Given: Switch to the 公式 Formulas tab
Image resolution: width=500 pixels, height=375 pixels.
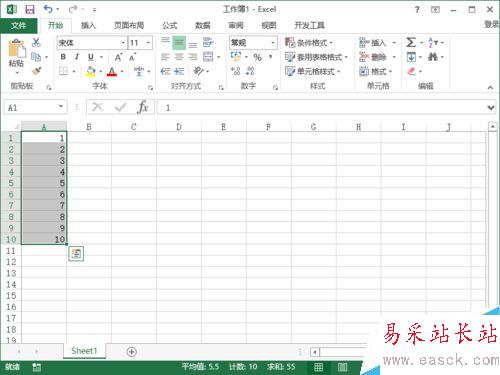Looking at the screenshot, I should 170,25.
